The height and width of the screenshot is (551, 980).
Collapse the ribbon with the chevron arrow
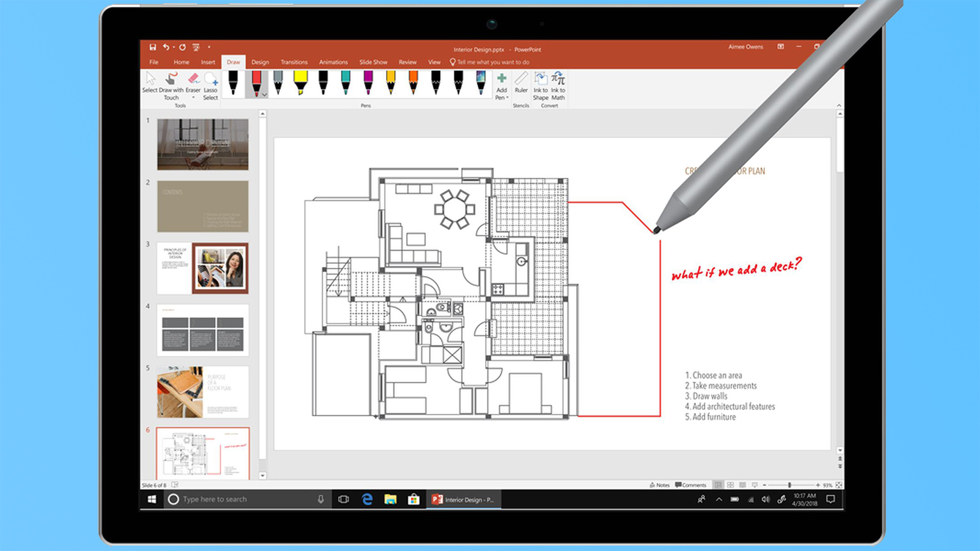839,105
